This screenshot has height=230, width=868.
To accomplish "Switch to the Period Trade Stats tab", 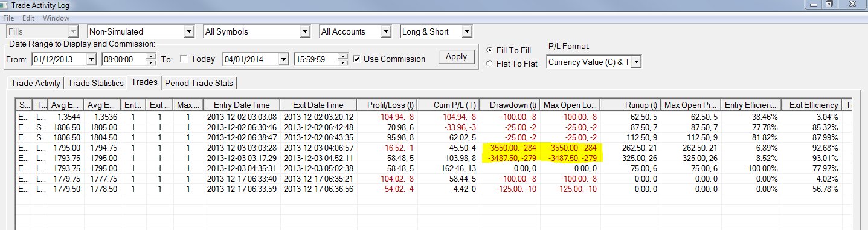I will pyautogui.click(x=200, y=83).
